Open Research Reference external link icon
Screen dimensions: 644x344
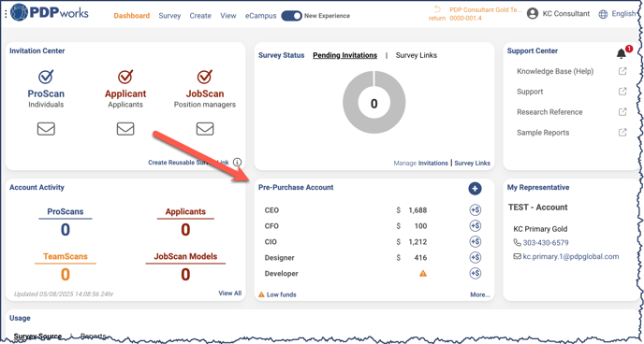click(x=622, y=112)
